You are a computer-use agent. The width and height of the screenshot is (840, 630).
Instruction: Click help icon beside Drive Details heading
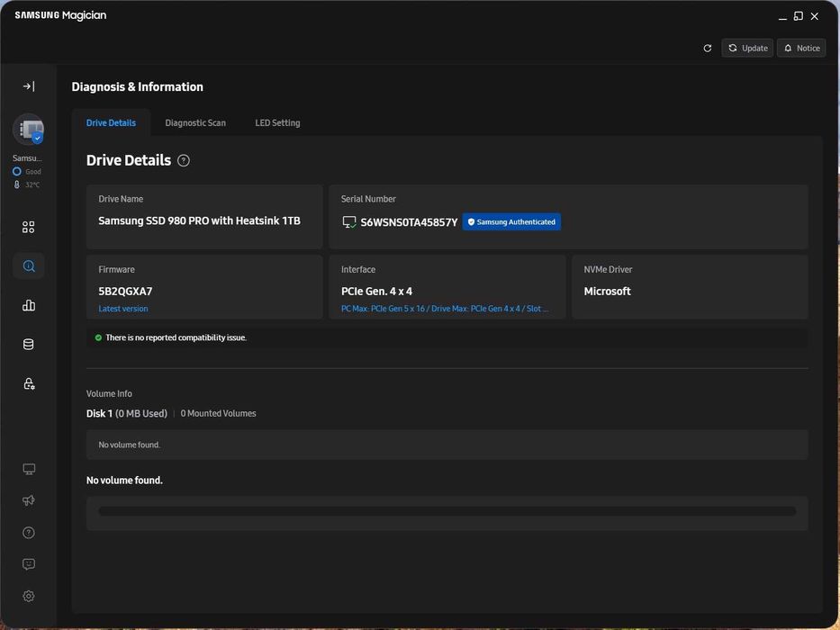(x=183, y=161)
